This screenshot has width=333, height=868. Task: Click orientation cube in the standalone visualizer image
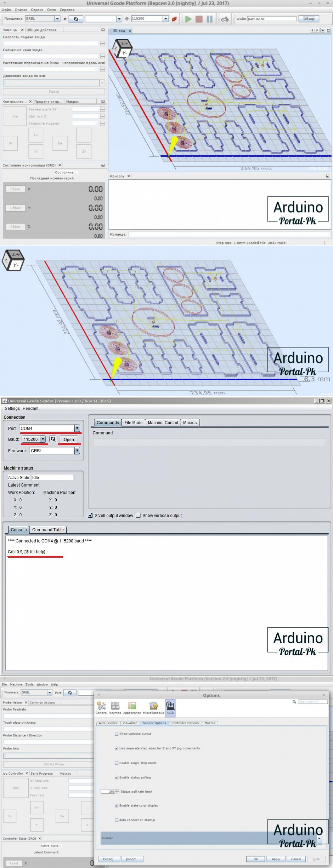(13, 260)
